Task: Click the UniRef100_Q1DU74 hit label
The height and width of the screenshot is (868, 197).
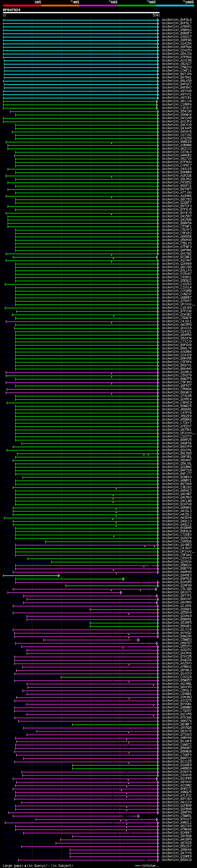Action: (x=176, y=538)
